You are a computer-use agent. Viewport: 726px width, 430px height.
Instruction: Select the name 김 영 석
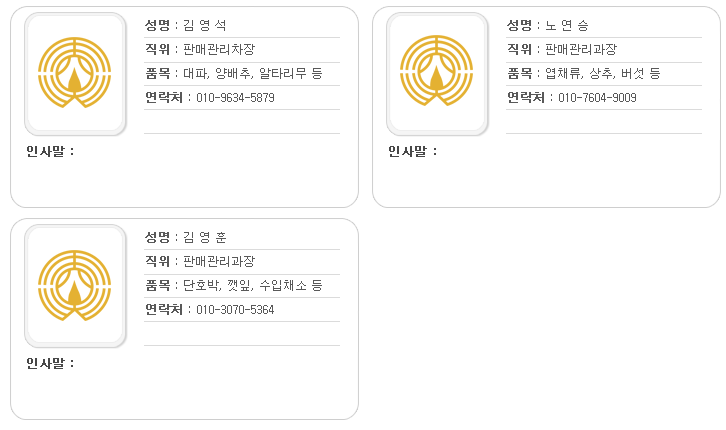click(205, 25)
